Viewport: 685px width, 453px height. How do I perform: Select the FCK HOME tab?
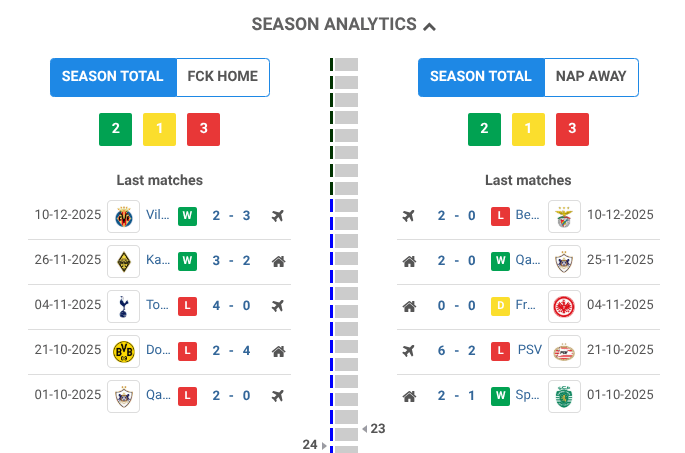pyautogui.click(x=222, y=77)
